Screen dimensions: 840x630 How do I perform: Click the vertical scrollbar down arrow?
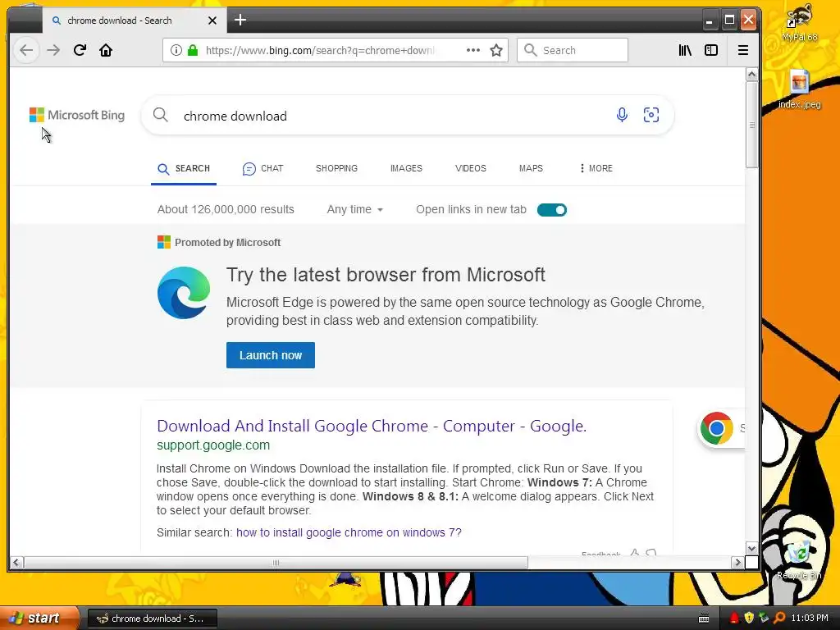pyautogui.click(x=751, y=549)
